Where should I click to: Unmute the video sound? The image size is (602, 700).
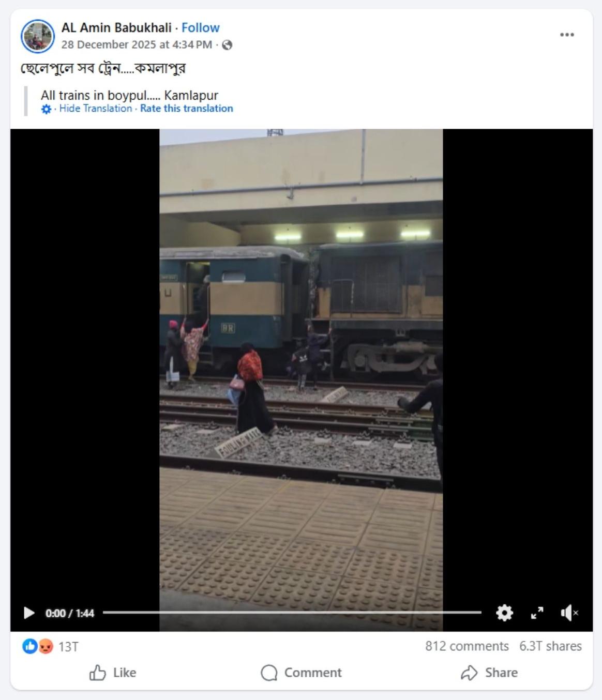click(x=569, y=613)
